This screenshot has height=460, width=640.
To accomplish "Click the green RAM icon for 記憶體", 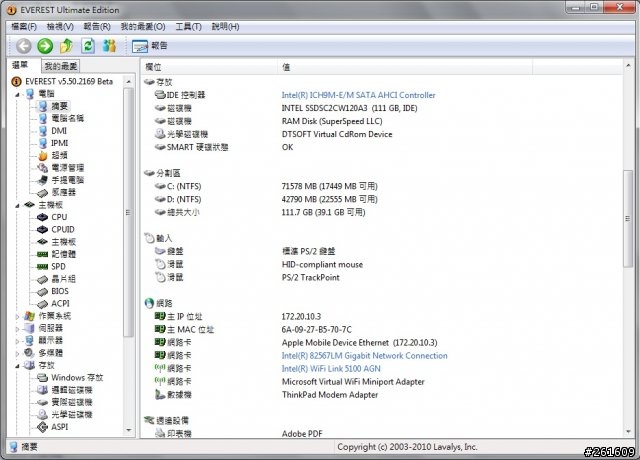I will [42, 254].
